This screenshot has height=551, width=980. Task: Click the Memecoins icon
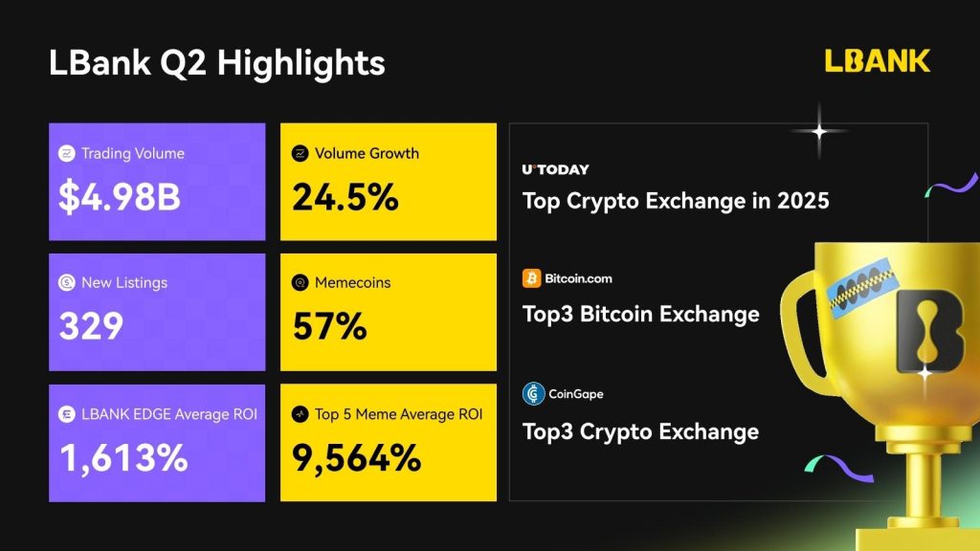300,283
